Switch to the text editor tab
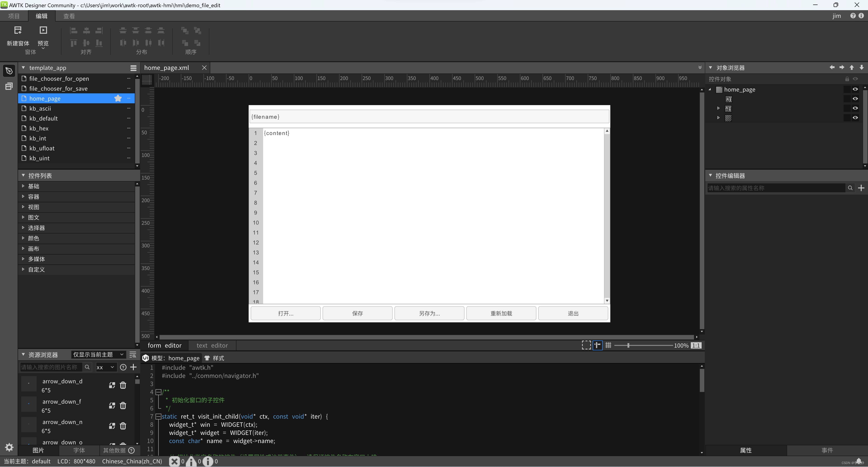 click(212, 345)
